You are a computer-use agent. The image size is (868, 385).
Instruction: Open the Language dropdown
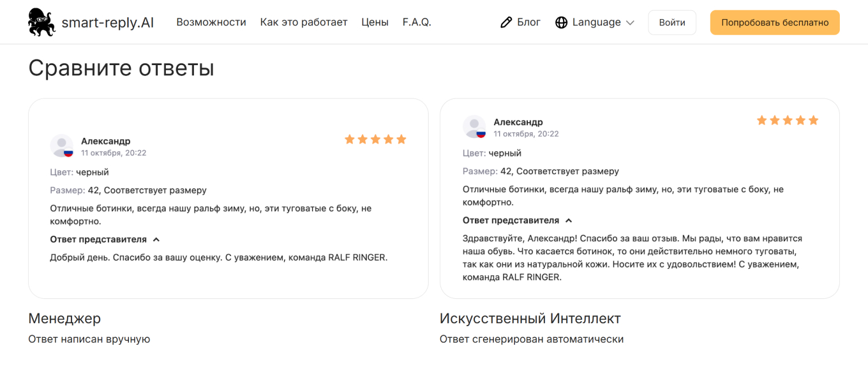[x=595, y=22]
